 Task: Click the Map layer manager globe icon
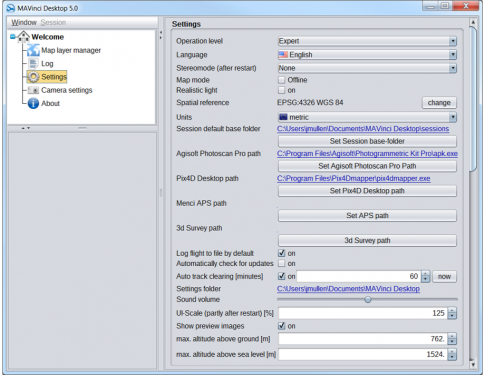(x=33, y=50)
